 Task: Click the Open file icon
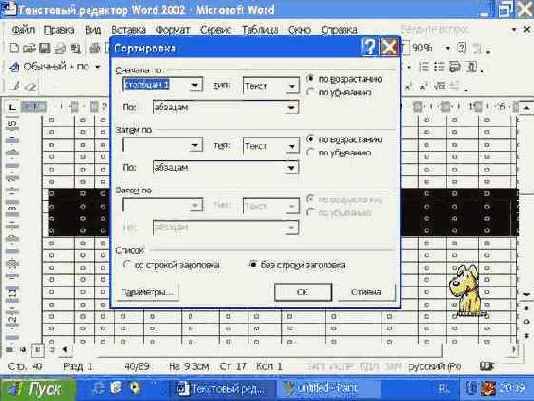pos(29,48)
